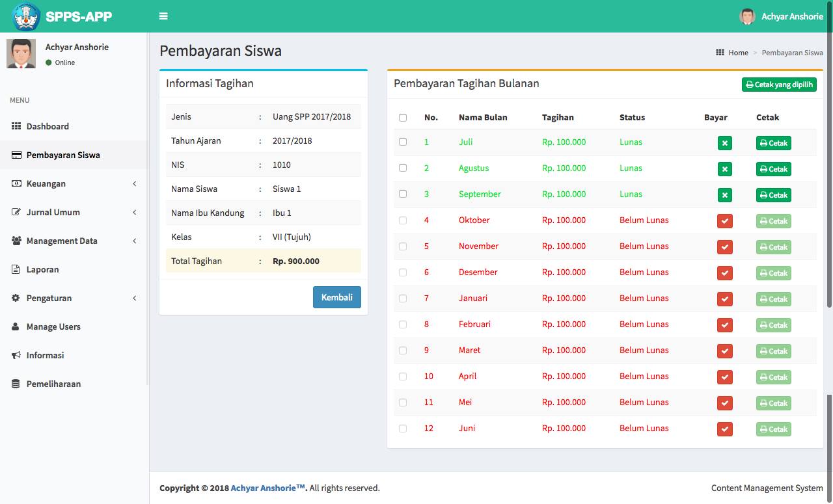Check the checkbox beside the Desember row
The width and height of the screenshot is (833, 504).
pos(402,272)
